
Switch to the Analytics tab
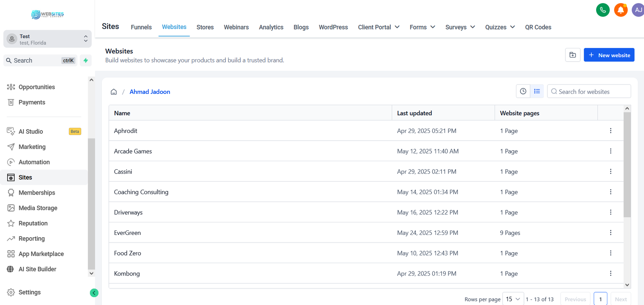[271, 27]
